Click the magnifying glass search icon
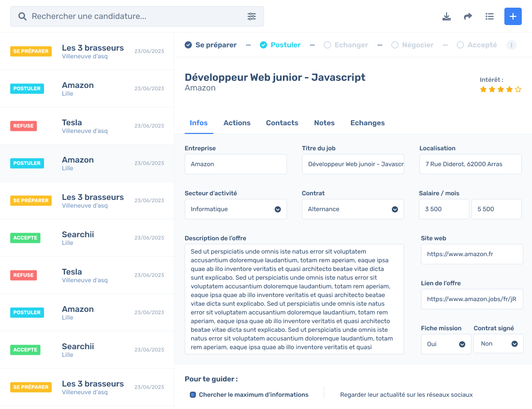 coord(23,16)
